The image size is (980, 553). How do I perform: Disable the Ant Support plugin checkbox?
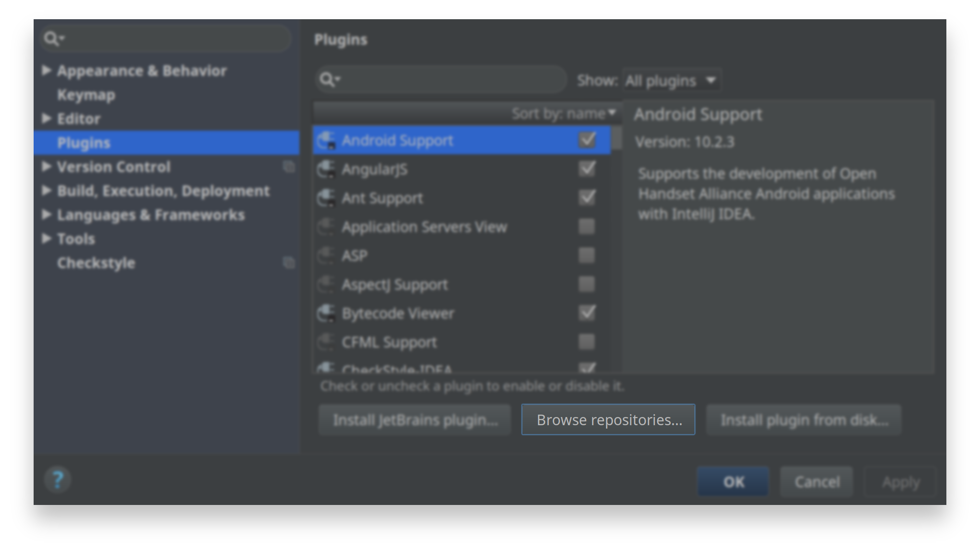click(587, 197)
